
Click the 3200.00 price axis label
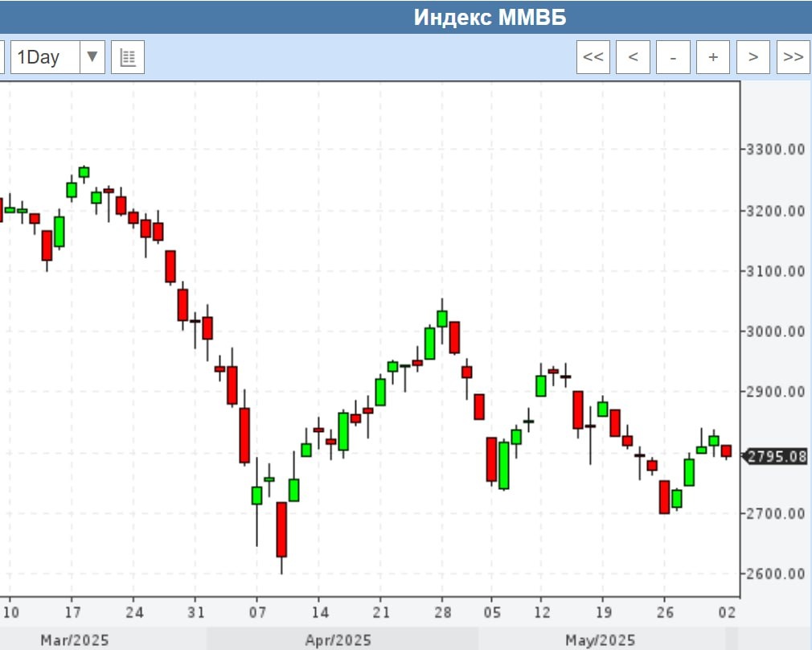pyautogui.click(x=775, y=211)
